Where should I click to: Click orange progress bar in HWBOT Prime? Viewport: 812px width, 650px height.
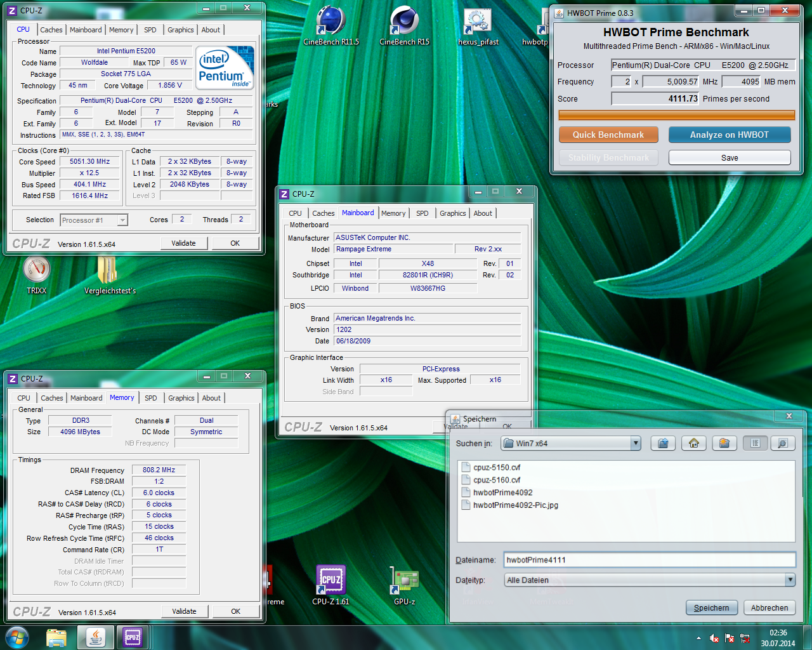pyautogui.click(x=676, y=115)
